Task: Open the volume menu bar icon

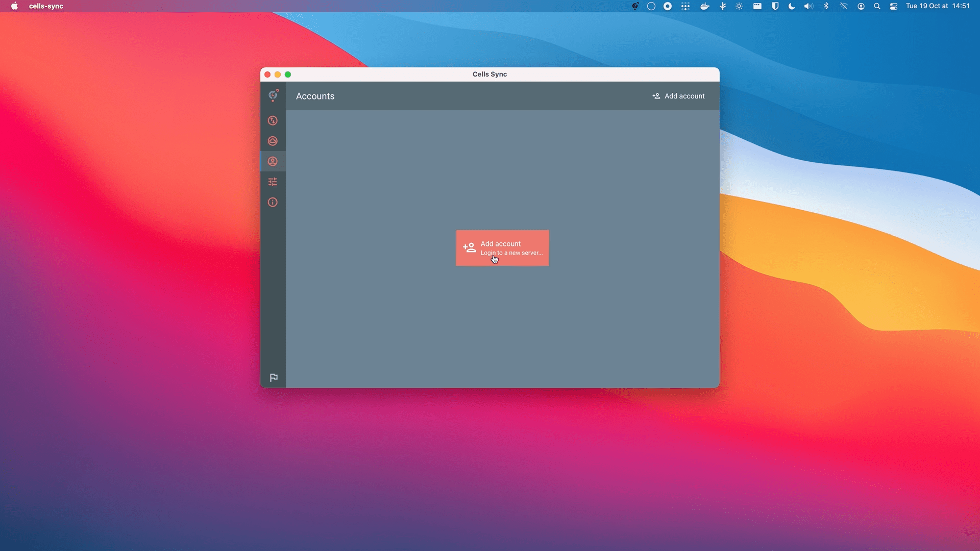Action: tap(808, 6)
